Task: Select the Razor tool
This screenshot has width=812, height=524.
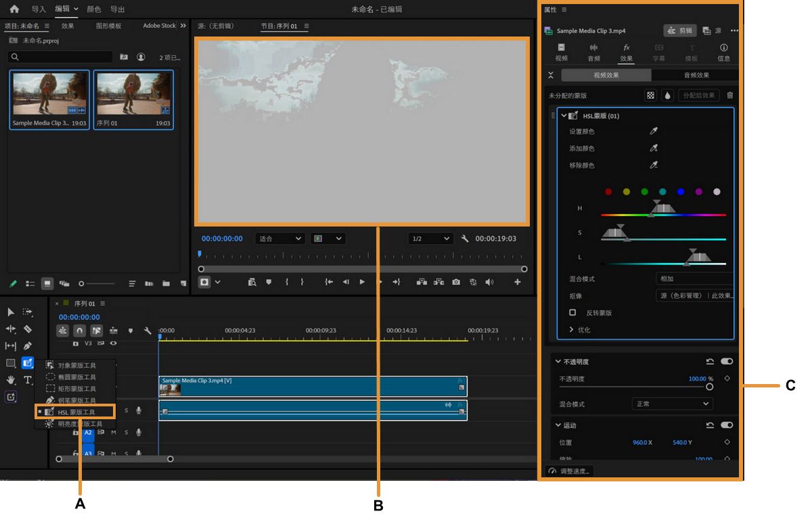Action: point(28,329)
